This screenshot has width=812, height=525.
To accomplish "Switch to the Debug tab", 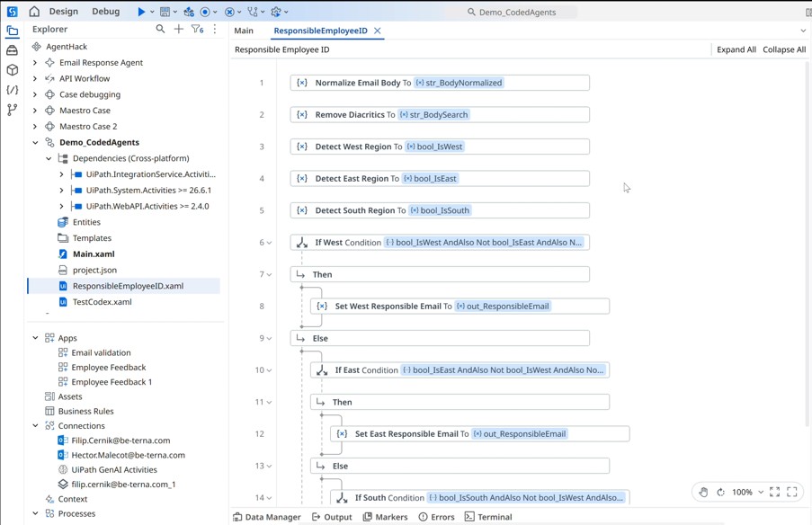I will coord(105,12).
